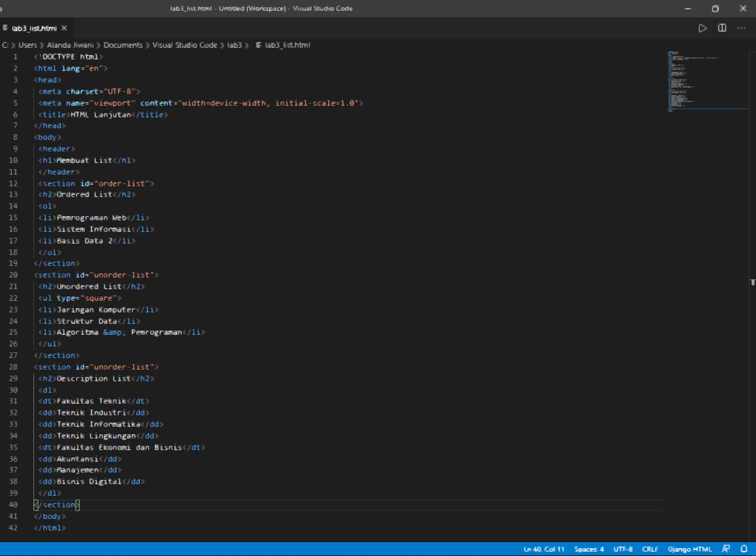
Task: Change language mode from Django HTML
Action: point(689,549)
